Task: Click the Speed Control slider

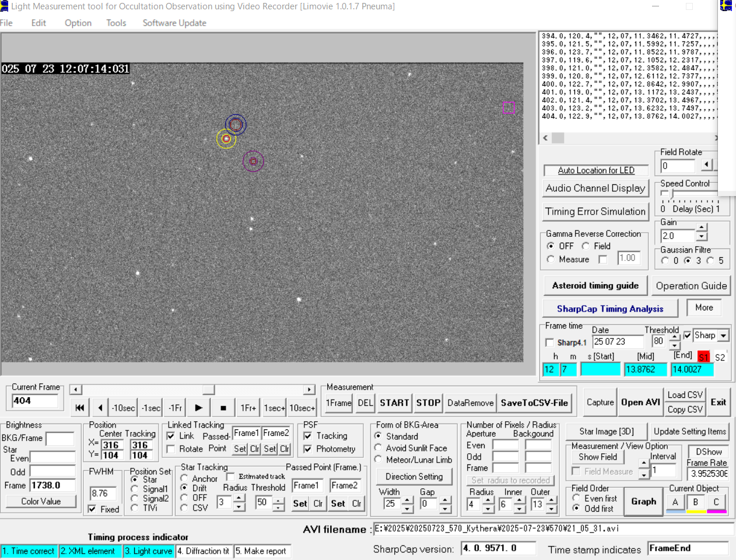Action: pos(672,194)
